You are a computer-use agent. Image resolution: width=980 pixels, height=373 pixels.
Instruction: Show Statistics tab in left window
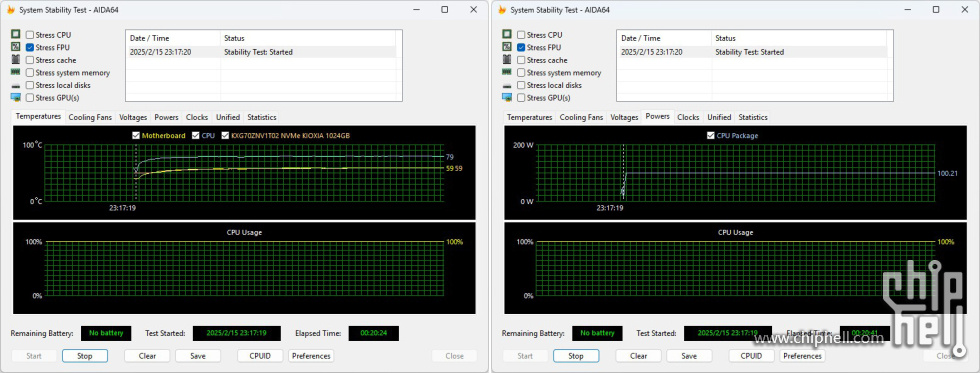point(261,117)
